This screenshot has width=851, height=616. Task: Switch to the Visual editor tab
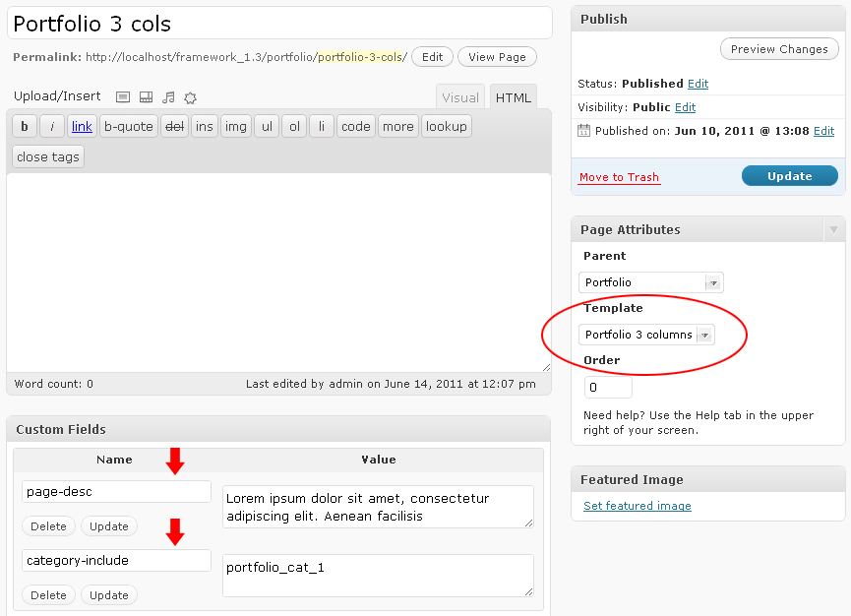[460, 97]
